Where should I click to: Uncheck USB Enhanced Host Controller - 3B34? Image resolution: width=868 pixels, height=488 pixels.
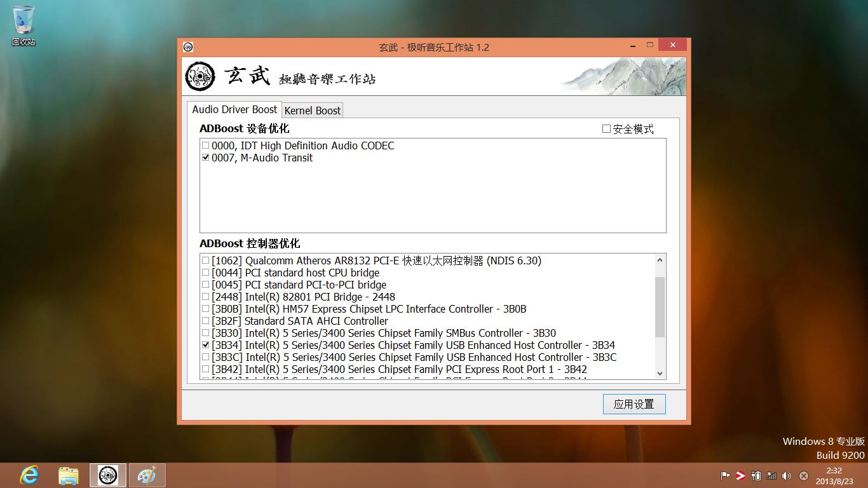(205, 345)
